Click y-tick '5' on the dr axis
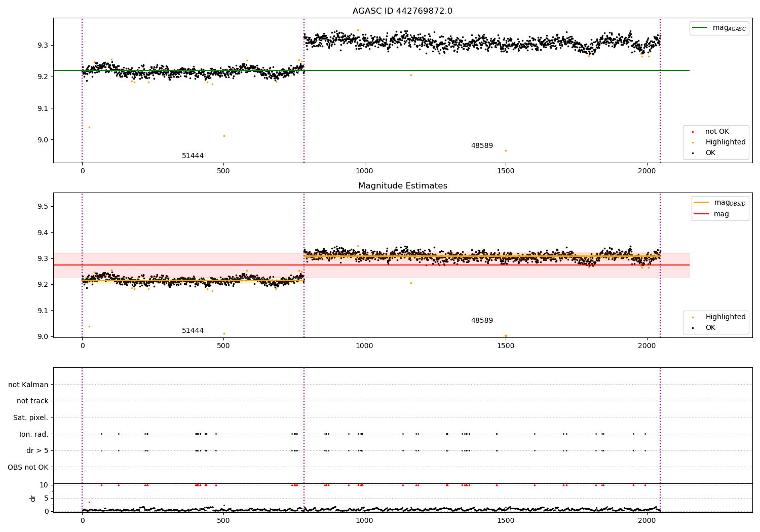The height and width of the screenshot is (532, 760). click(46, 498)
